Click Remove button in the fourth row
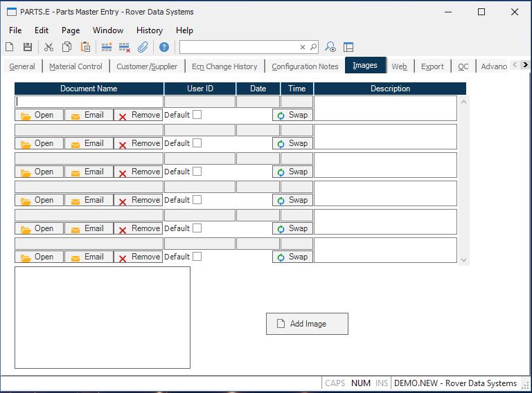Image resolution: width=532 pixels, height=393 pixels. [139, 200]
